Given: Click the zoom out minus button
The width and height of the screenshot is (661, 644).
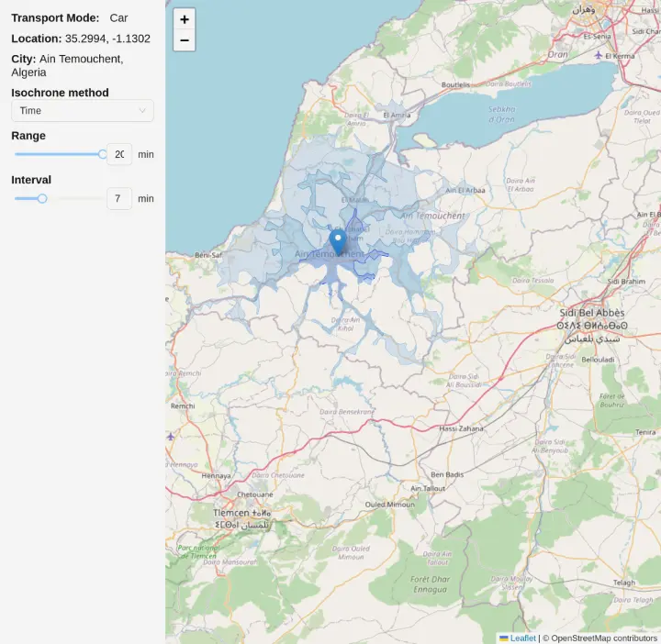Looking at the screenshot, I should pos(185,40).
